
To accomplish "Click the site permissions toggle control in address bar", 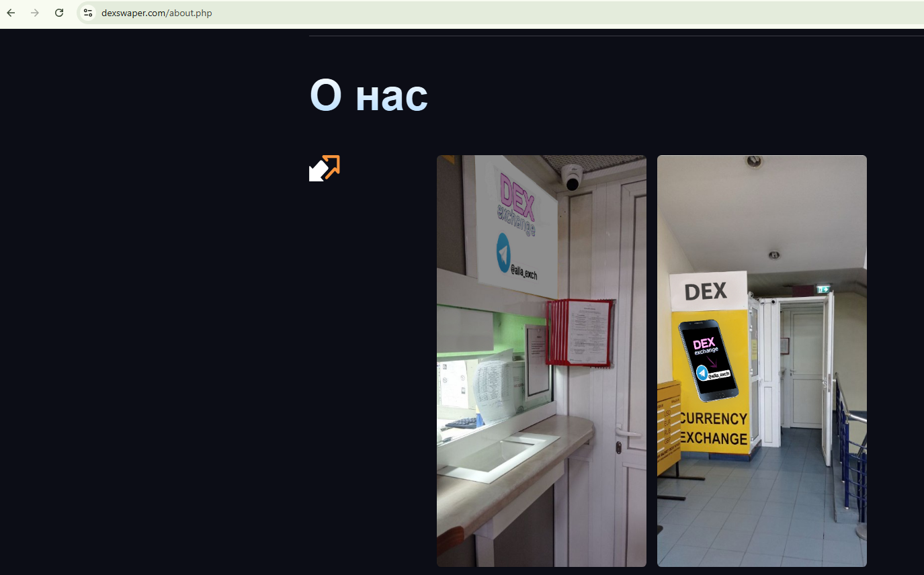I will pyautogui.click(x=87, y=12).
